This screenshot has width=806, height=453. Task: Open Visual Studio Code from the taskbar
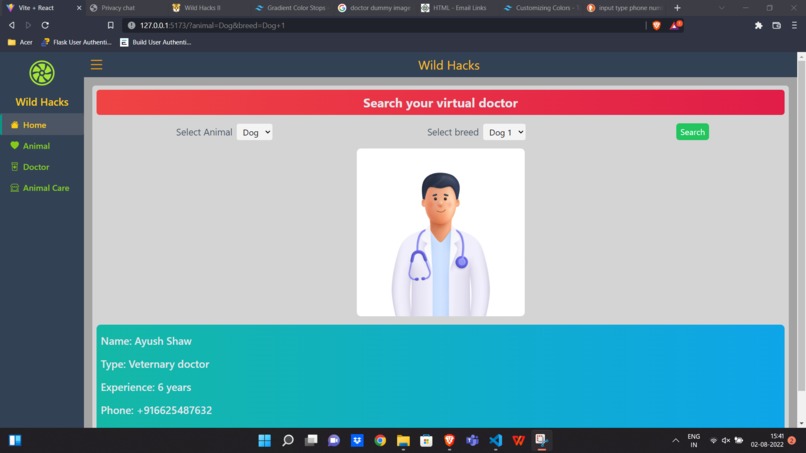point(496,440)
